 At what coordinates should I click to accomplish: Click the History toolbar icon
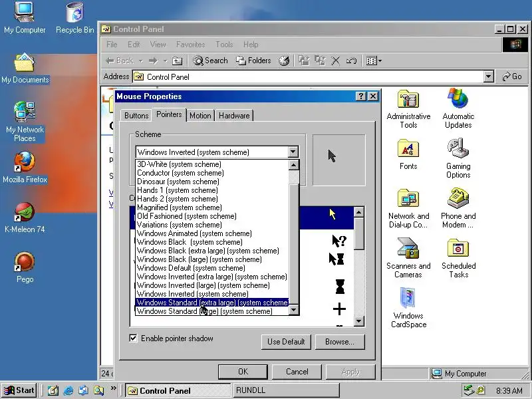click(284, 61)
